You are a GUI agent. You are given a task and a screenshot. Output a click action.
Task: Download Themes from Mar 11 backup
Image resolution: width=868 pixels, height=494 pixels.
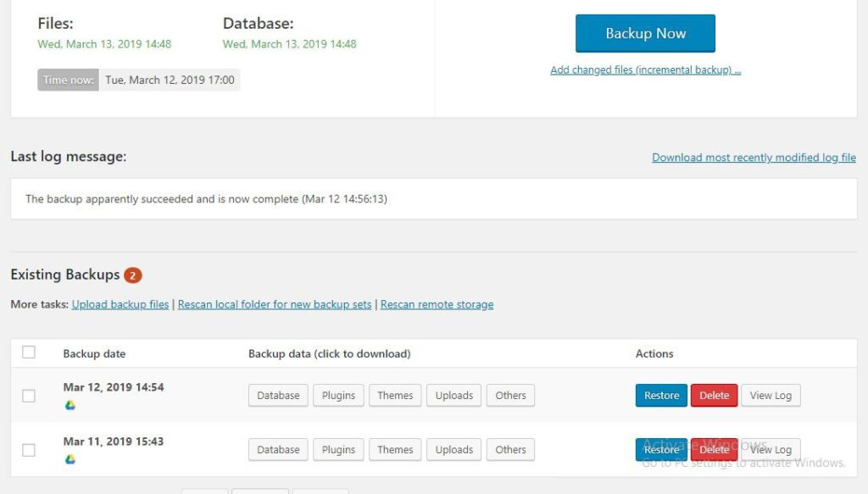coord(395,450)
